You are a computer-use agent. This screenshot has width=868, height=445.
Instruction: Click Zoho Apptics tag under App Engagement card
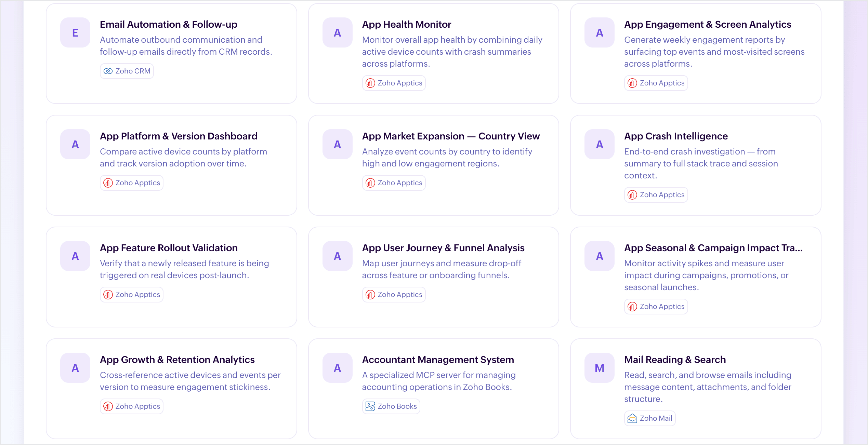point(656,83)
